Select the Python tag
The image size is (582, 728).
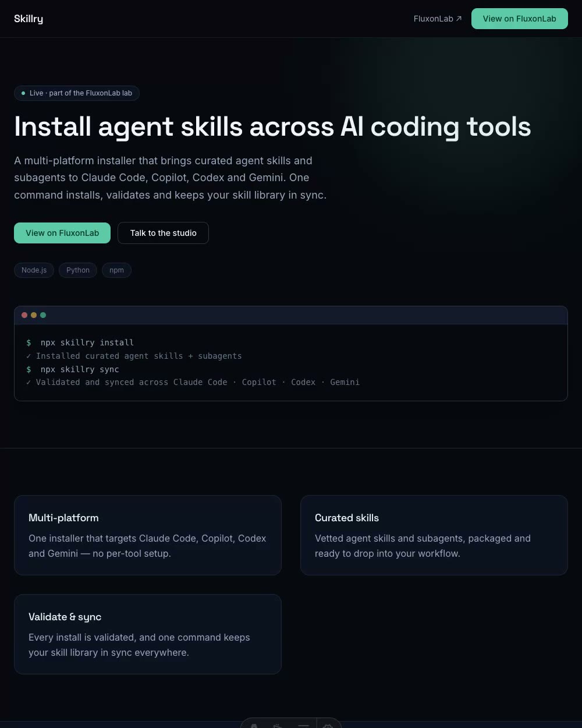[78, 270]
